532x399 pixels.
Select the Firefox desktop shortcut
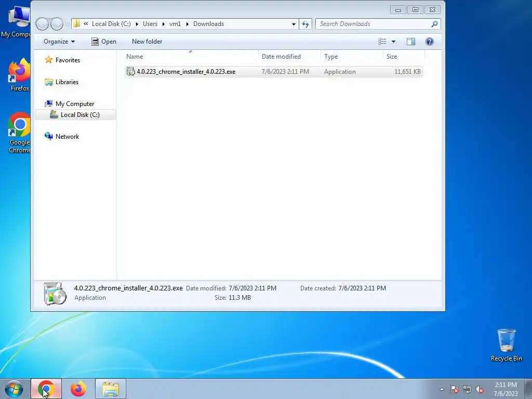click(19, 75)
